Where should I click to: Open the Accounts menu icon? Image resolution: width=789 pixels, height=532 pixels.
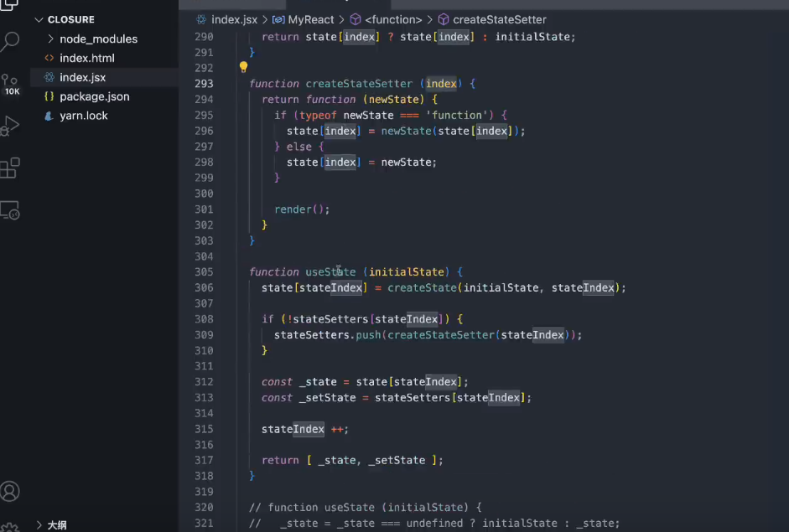pos(10,491)
